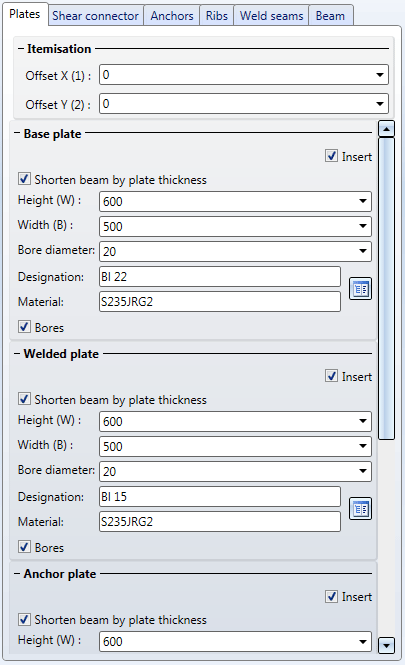Click the vertical scrollbar thumb
The image size is (405, 665).
pyautogui.click(x=386, y=288)
